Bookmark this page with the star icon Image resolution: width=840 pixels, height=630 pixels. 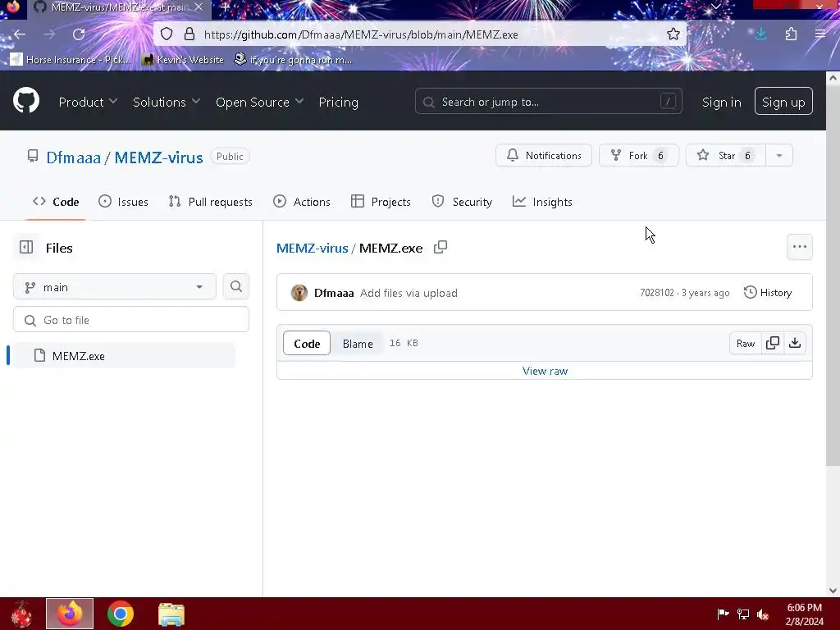[x=673, y=34]
